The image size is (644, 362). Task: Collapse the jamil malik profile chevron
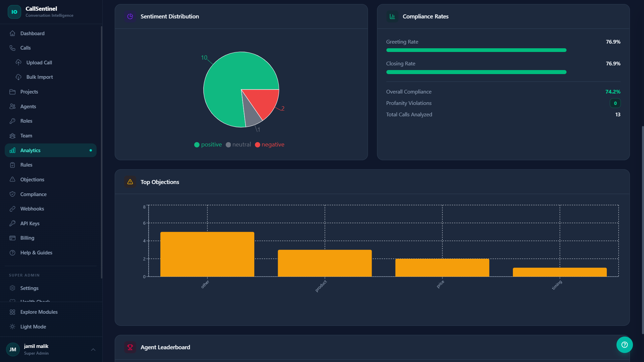93,350
